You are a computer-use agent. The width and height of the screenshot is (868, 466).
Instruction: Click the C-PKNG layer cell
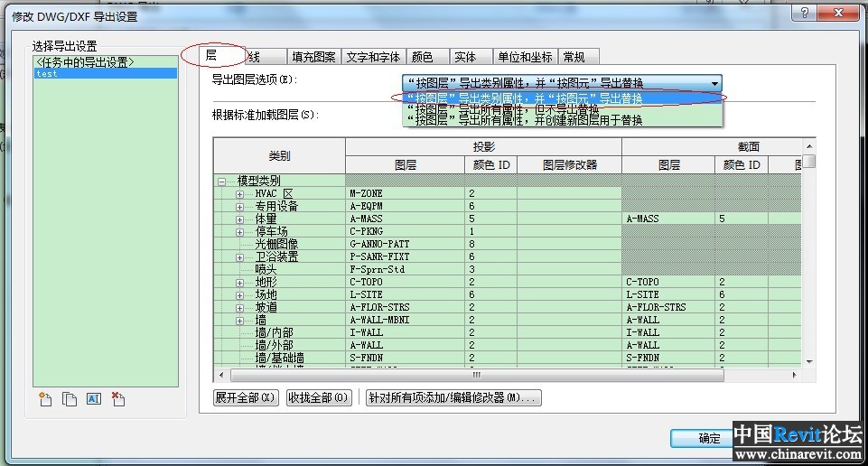(406, 231)
